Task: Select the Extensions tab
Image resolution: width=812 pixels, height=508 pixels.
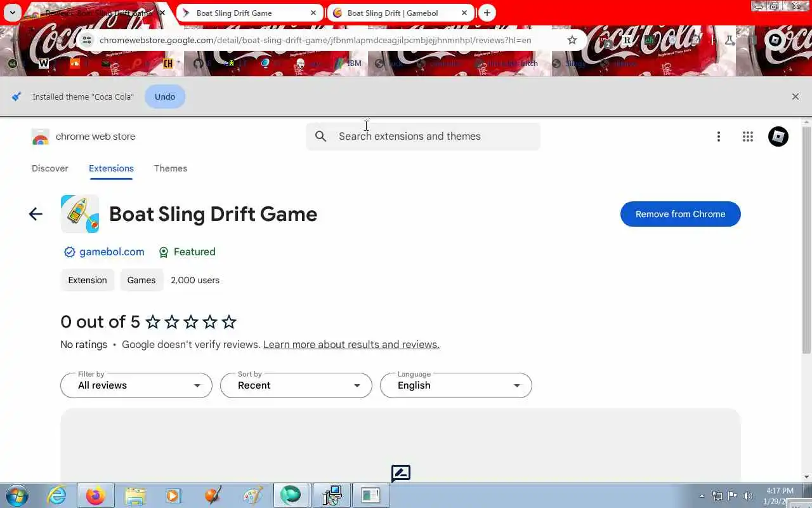Action: tap(111, 168)
